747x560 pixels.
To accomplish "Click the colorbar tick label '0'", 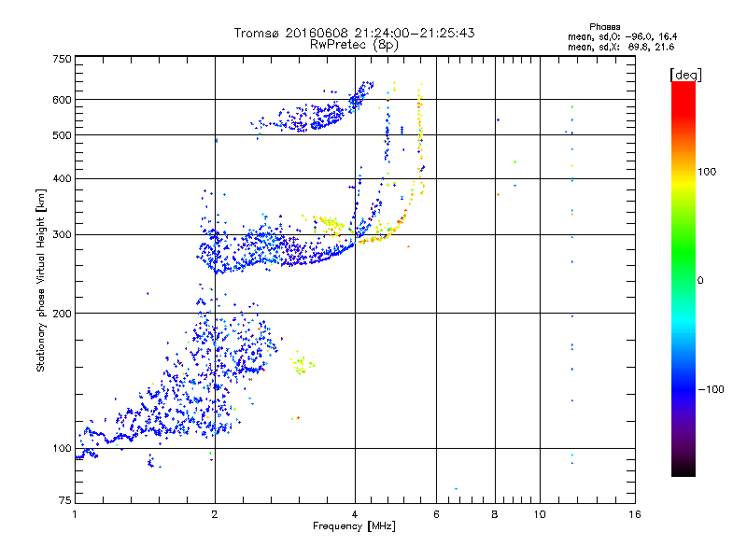I will 699,281.
